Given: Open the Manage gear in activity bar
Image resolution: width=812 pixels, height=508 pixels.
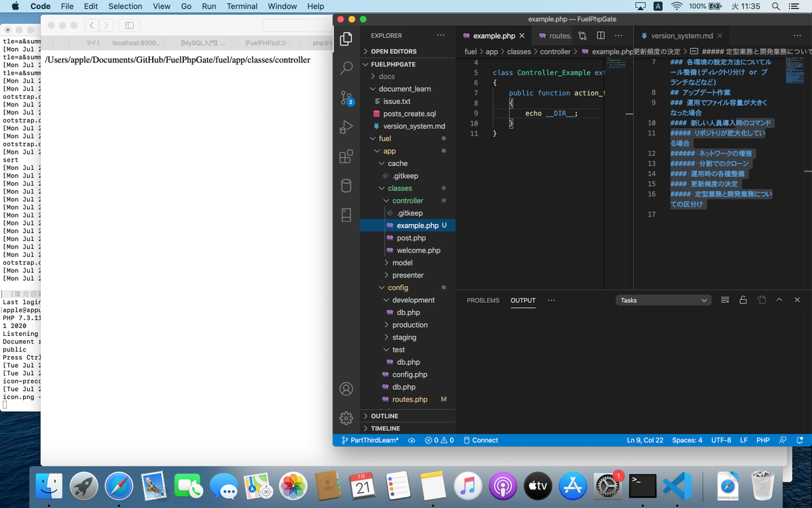Looking at the screenshot, I should coord(346,418).
